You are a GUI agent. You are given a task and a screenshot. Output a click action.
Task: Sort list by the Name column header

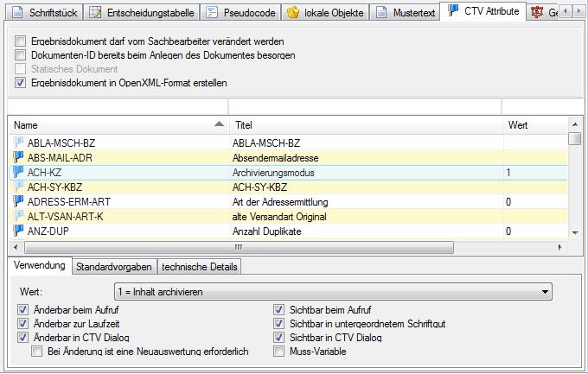coord(112,125)
